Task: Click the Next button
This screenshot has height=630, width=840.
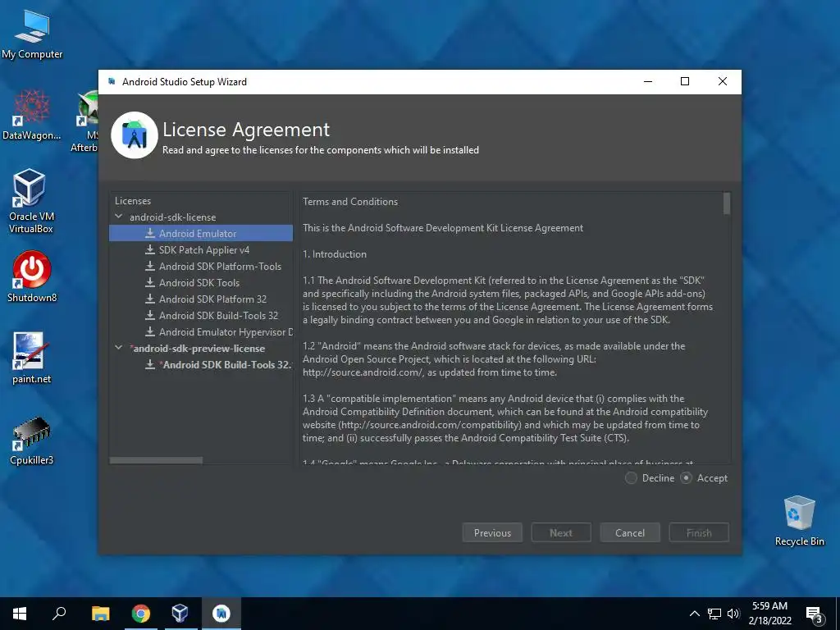Action: tap(561, 532)
